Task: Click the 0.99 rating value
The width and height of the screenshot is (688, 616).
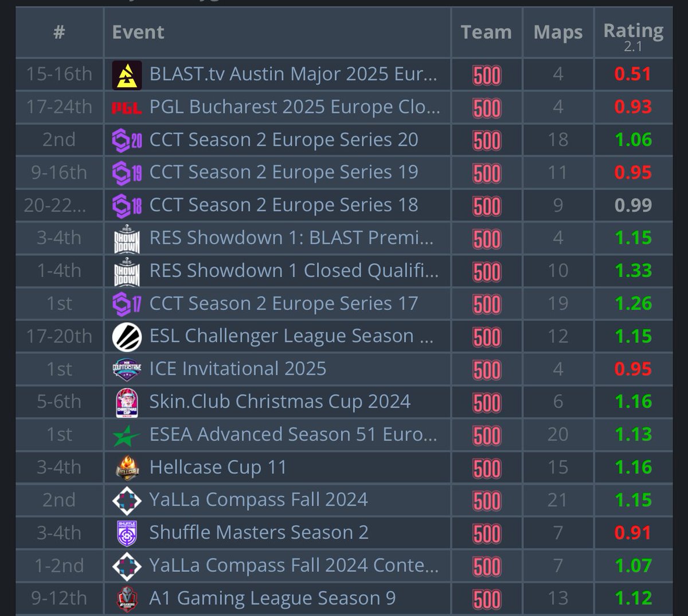Action: click(x=633, y=205)
